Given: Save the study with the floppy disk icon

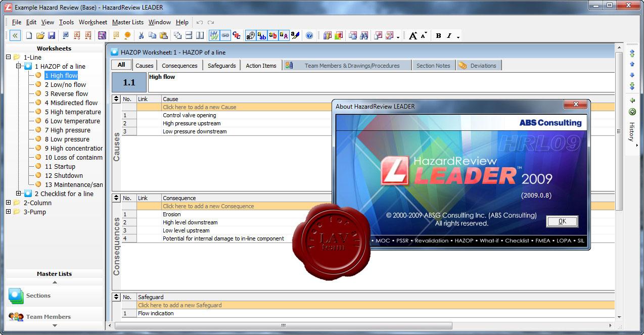Looking at the screenshot, I should (x=51, y=35).
